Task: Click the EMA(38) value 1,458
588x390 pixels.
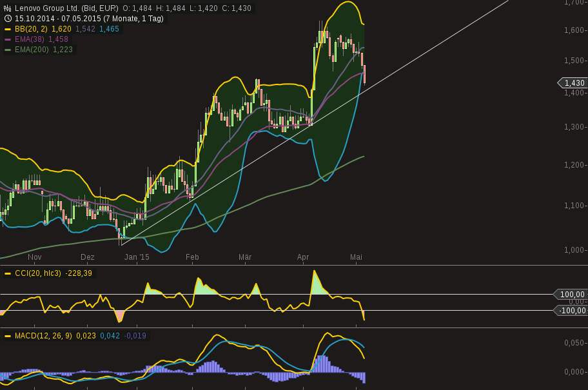Action: click(58, 39)
